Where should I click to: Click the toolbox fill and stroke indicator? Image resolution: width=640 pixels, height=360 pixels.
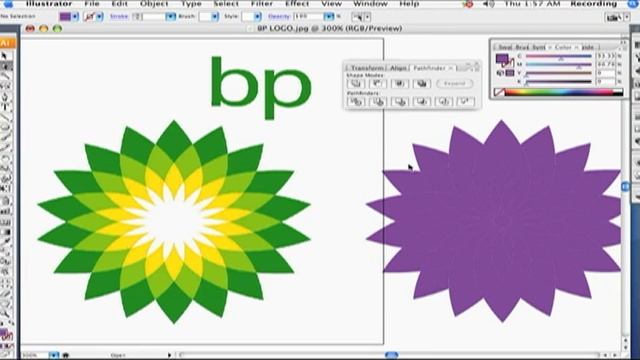[x=6, y=335]
